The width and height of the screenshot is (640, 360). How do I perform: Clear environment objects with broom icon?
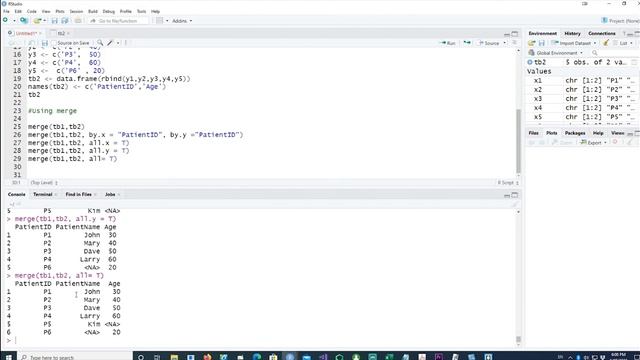pyautogui.click(x=606, y=43)
